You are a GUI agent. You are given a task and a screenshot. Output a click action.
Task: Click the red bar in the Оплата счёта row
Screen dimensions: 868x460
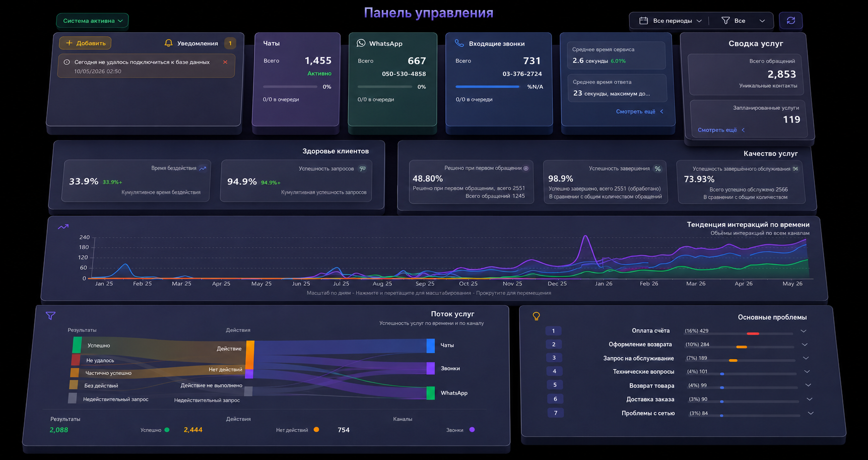[753, 334]
